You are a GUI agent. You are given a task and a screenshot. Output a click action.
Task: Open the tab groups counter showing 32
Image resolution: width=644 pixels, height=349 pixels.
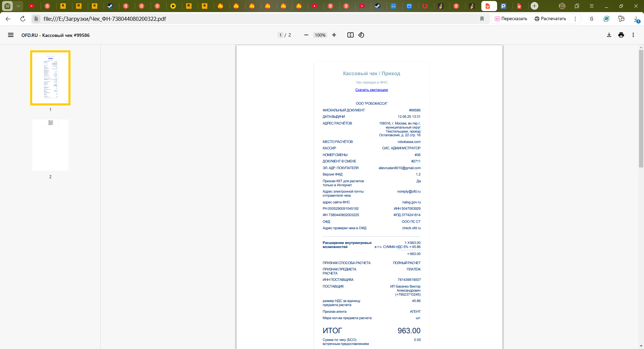[7, 6]
